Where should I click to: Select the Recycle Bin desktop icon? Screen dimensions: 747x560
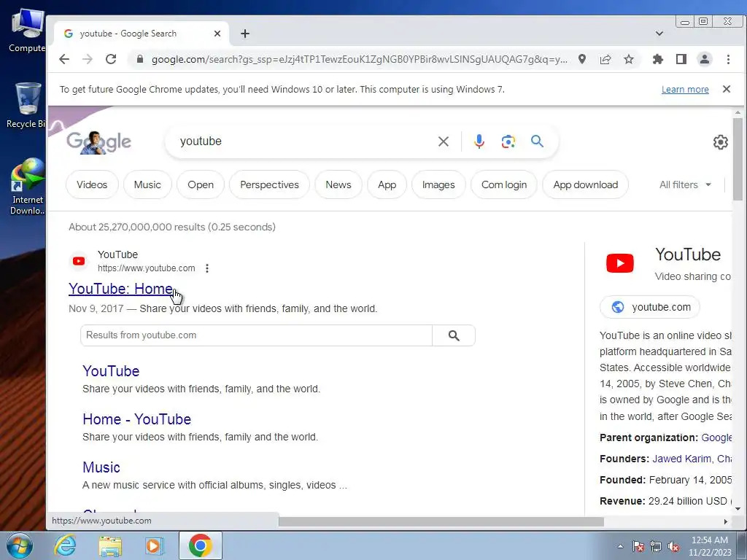point(27,106)
